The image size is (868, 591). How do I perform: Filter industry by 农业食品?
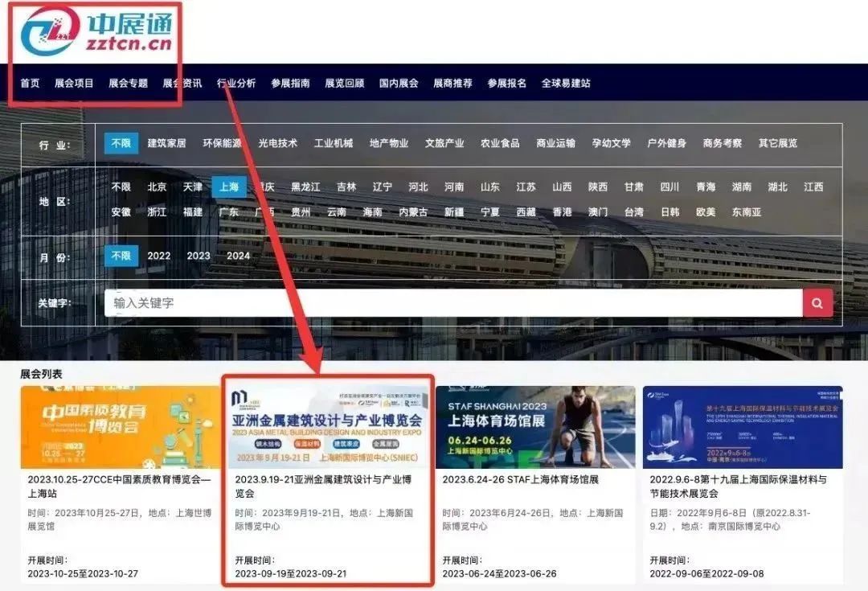coord(500,143)
